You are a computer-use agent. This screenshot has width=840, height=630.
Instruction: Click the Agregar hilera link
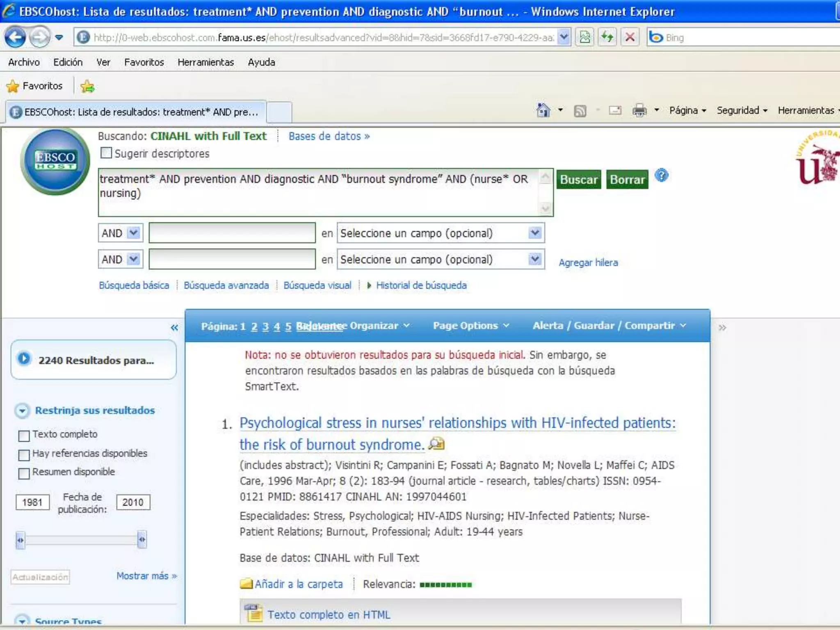[588, 262]
